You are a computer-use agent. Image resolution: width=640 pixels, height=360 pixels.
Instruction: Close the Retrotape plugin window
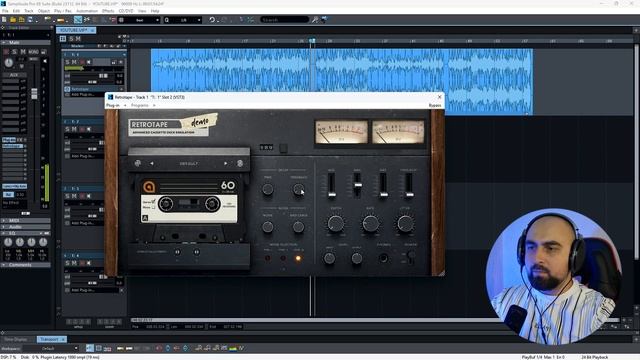click(x=440, y=97)
